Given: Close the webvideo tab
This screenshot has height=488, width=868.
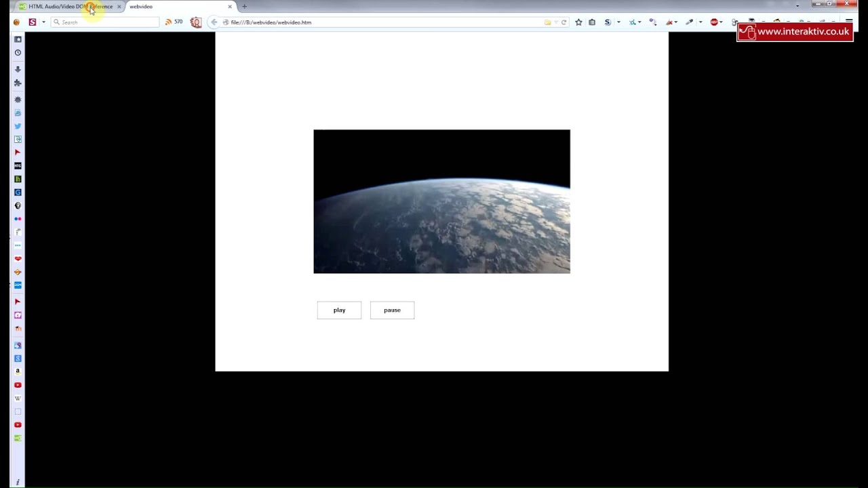Looking at the screenshot, I should pyautogui.click(x=230, y=6).
